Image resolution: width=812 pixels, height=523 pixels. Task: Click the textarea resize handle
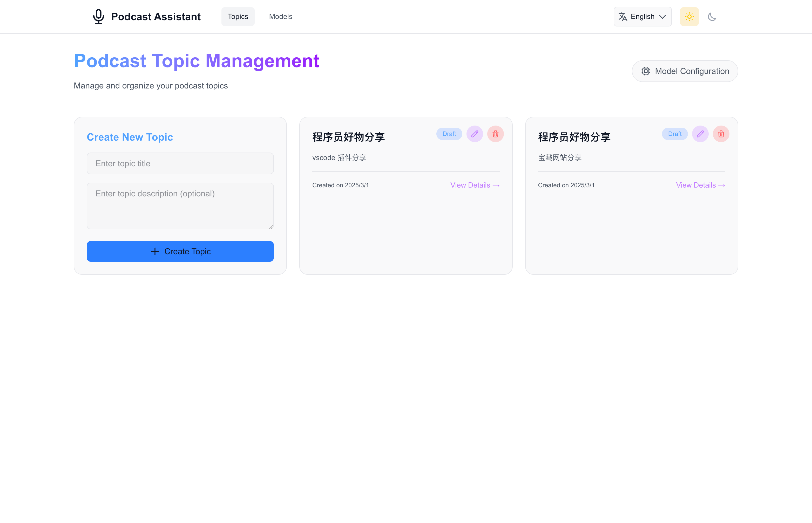pos(271,226)
